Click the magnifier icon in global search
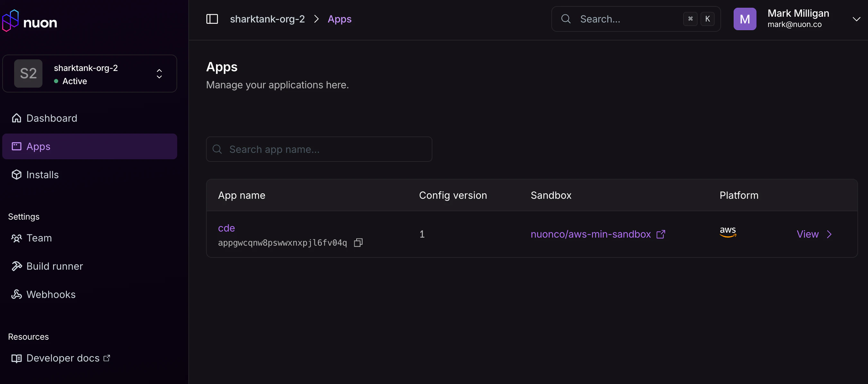The image size is (868, 384). point(566,19)
